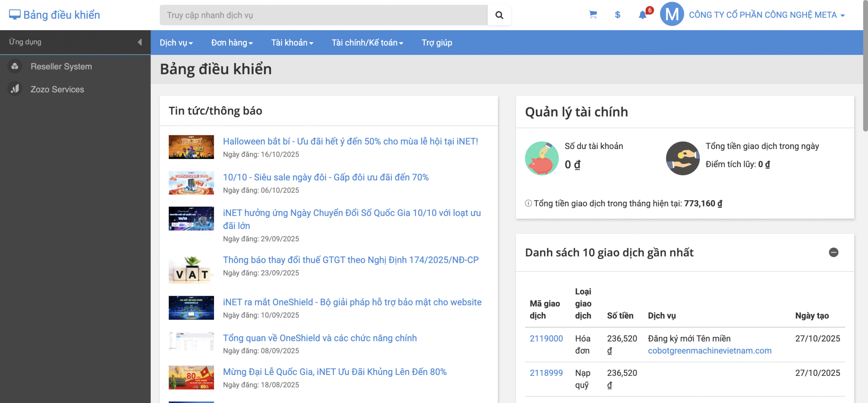Click the piggy bank balance icon

tap(541, 158)
